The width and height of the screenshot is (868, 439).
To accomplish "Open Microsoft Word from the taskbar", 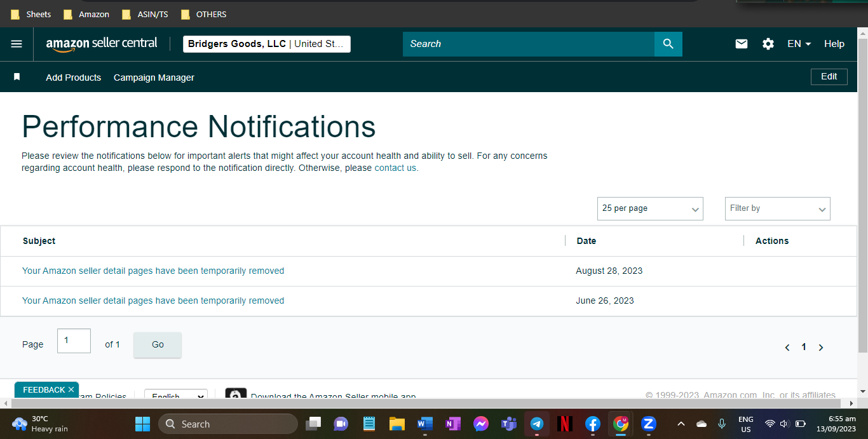I will click(x=425, y=424).
